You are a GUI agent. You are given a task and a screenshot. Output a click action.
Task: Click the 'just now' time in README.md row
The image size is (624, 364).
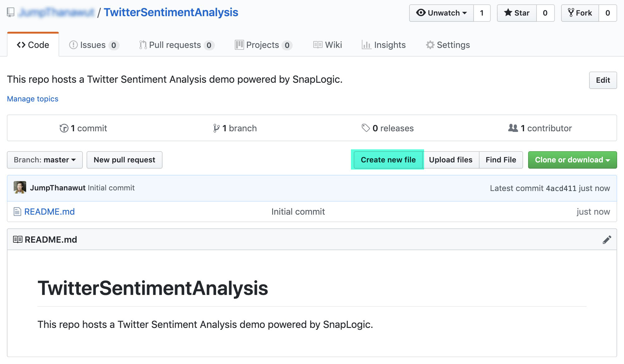pos(593,212)
